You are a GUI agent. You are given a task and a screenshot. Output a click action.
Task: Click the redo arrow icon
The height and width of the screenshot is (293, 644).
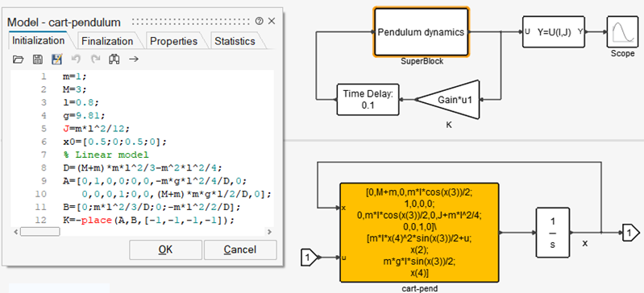pyautogui.click(x=95, y=60)
